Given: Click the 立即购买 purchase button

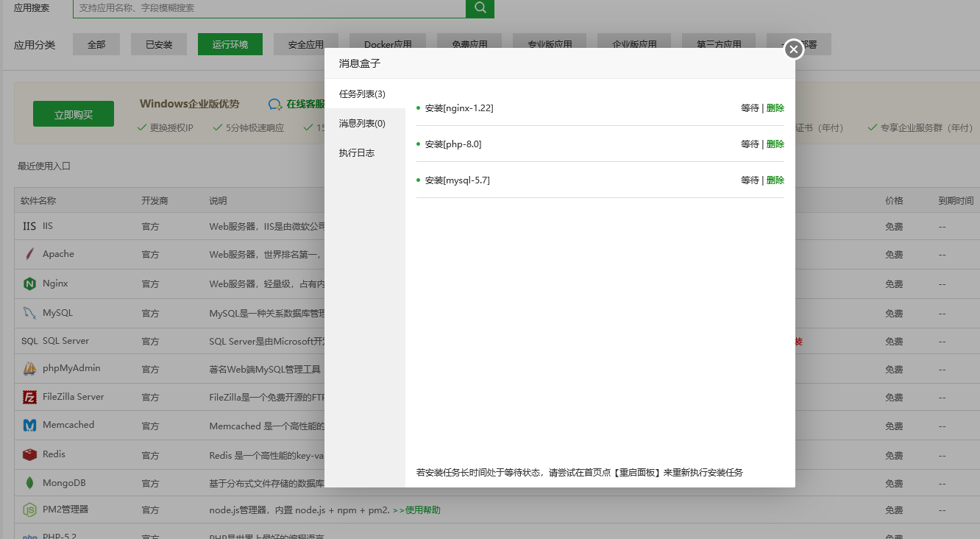Looking at the screenshot, I should pyautogui.click(x=73, y=113).
